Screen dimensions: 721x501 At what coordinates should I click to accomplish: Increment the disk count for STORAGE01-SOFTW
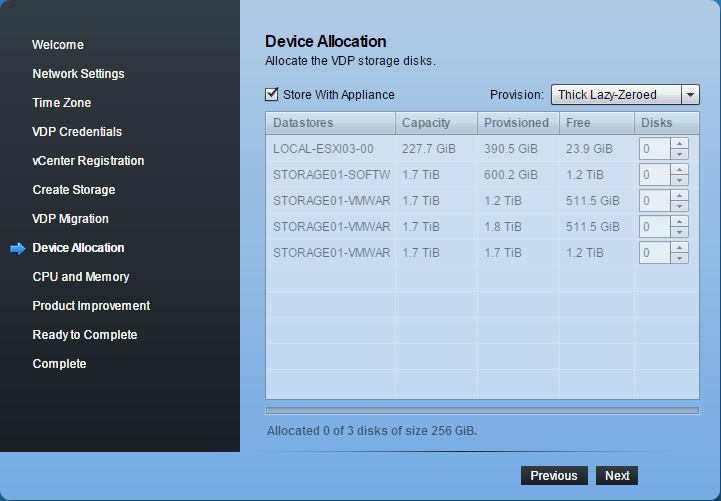point(679,170)
